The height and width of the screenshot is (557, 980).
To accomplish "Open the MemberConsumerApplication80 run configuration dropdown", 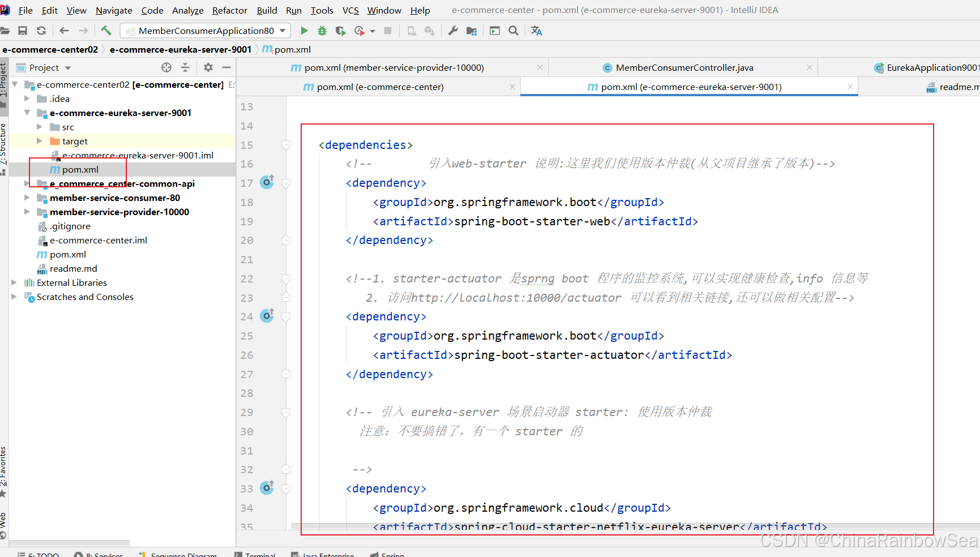I will coord(206,31).
